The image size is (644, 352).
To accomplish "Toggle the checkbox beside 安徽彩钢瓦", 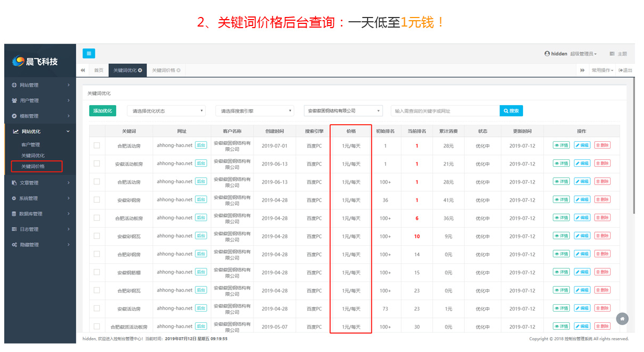I will click(x=97, y=236).
